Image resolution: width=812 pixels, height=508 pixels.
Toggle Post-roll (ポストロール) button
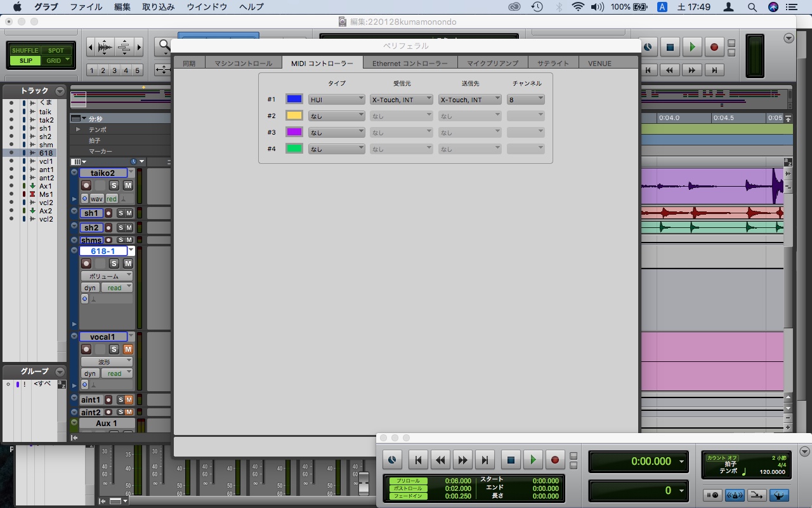(x=409, y=489)
